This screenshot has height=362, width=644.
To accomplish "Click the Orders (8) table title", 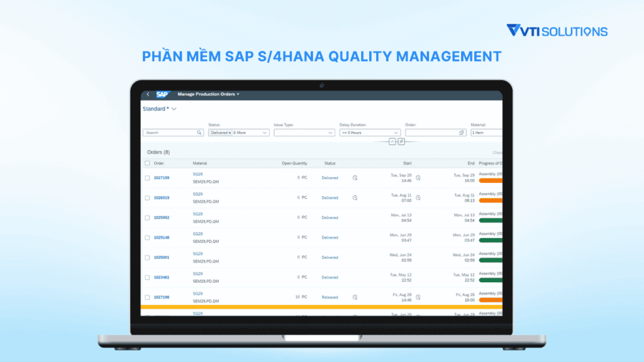I will point(158,152).
